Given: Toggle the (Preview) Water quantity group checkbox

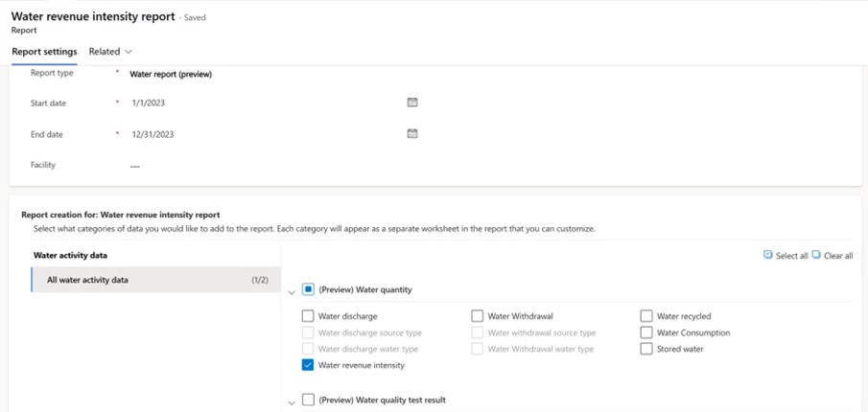Looking at the screenshot, I should click(x=308, y=289).
